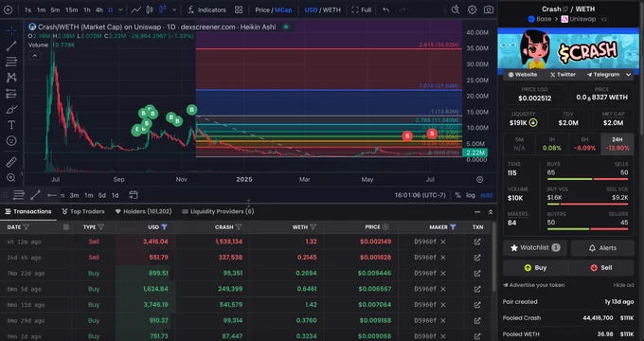Screen dimensions: 644x341
Task: Add a symbol with the plus-circle icon
Action: (x=8, y=9)
